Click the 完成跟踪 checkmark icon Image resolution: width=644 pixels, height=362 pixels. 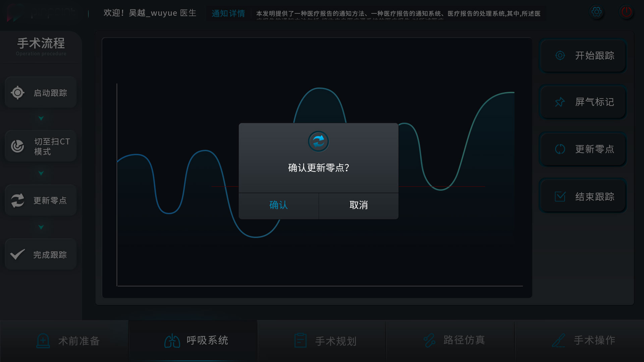(17, 254)
